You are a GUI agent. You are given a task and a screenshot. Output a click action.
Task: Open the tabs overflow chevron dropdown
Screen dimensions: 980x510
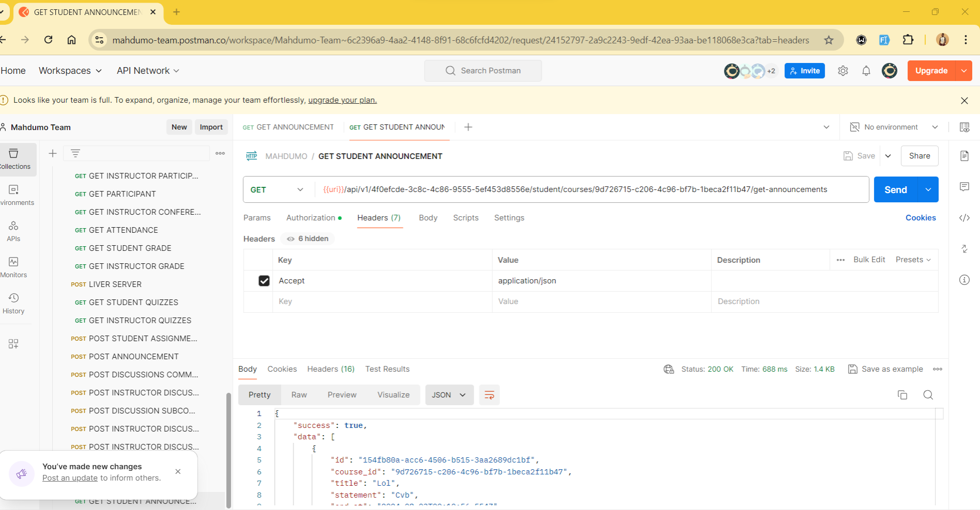pos(827,127)
